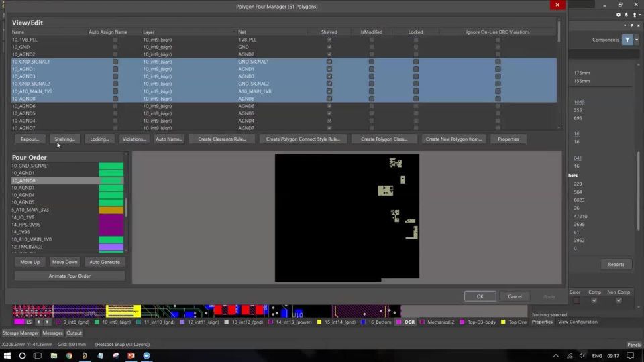
Task: Toggle Shelved checkbox for 10_AGND8 in View/Edit
Action: 329,99
